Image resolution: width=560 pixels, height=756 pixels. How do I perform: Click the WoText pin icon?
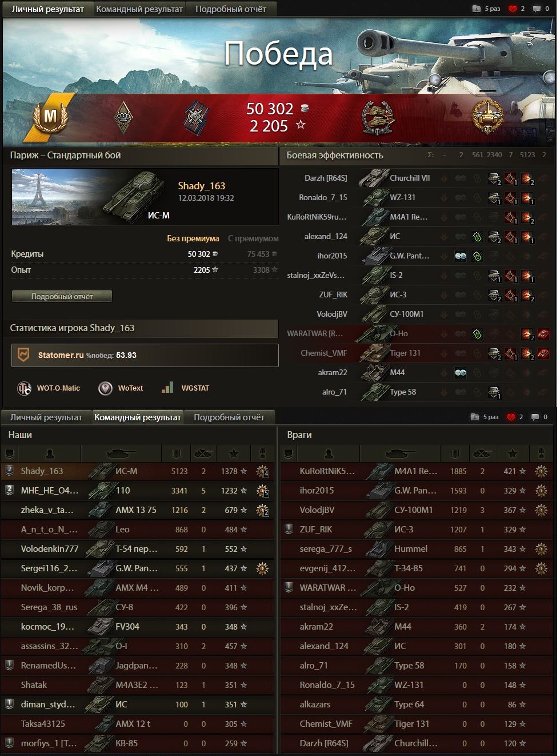pyautogui.click(x=105, y=388)
